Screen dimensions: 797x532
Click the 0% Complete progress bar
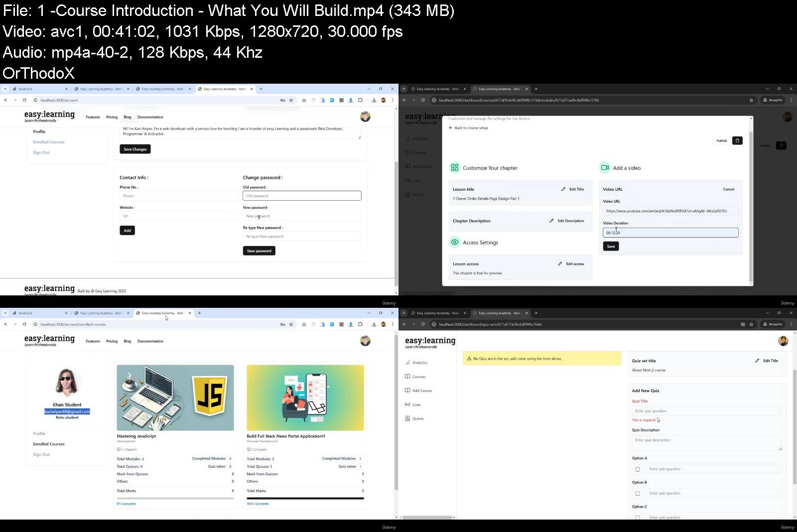(175, 498)
